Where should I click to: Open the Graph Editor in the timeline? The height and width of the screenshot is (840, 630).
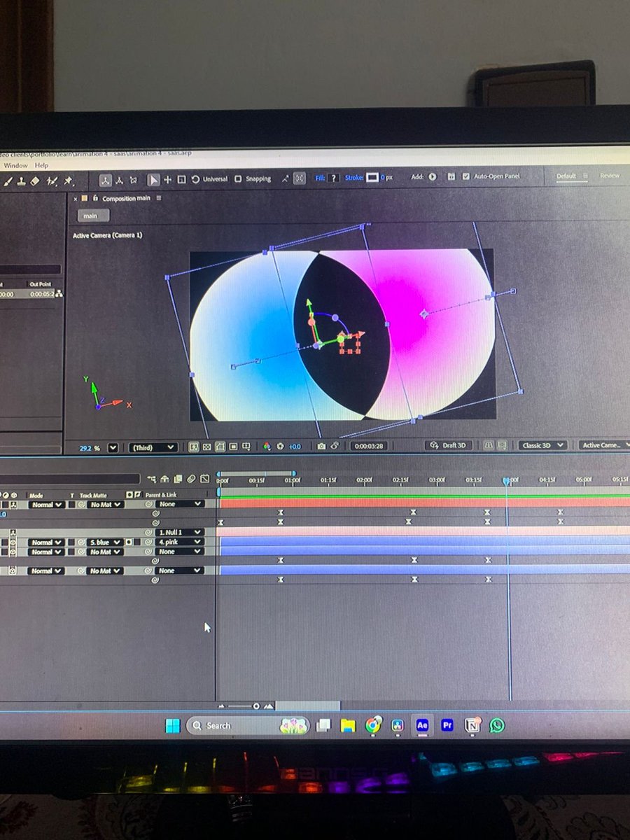coord(205,479)
